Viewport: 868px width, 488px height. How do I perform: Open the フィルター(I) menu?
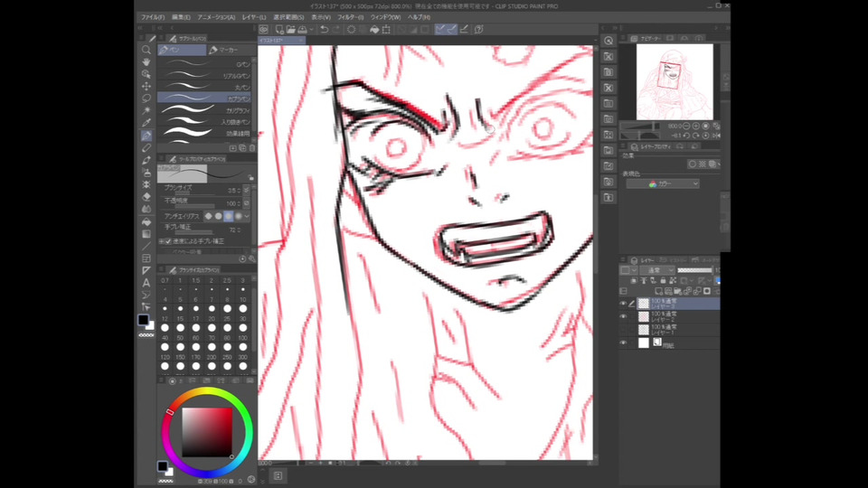pos(351,17)
